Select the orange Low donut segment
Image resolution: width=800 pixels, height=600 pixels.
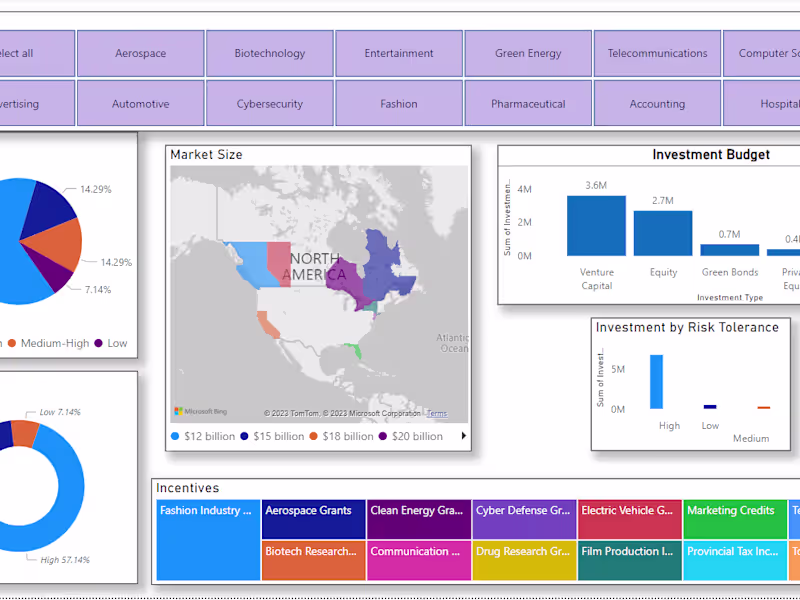(x=24, y=433)
